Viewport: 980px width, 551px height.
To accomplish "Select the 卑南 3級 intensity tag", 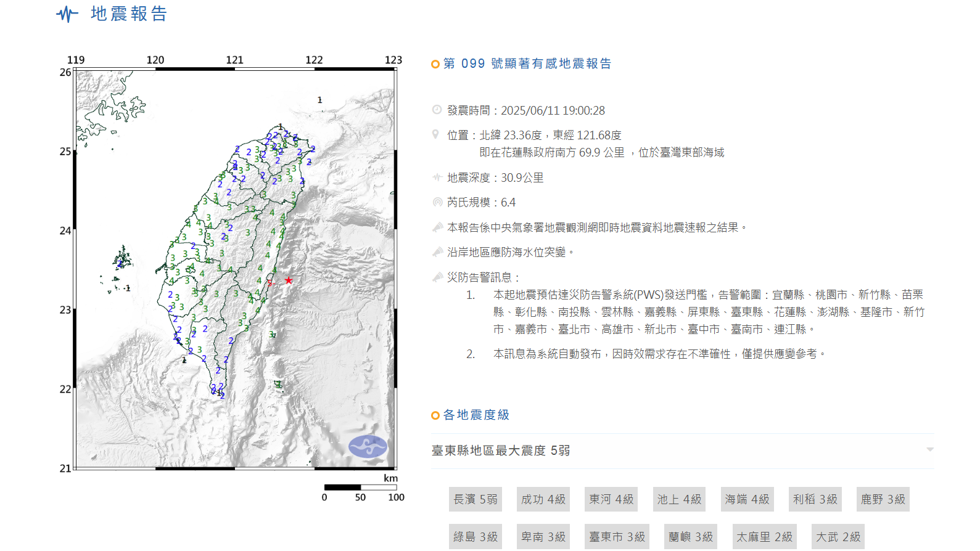I will [x=543, y=537].
